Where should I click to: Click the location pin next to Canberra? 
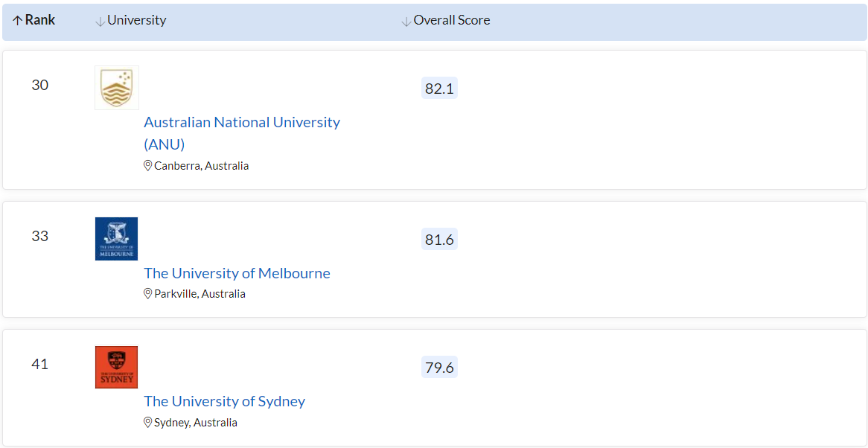(x=148, y=165)
